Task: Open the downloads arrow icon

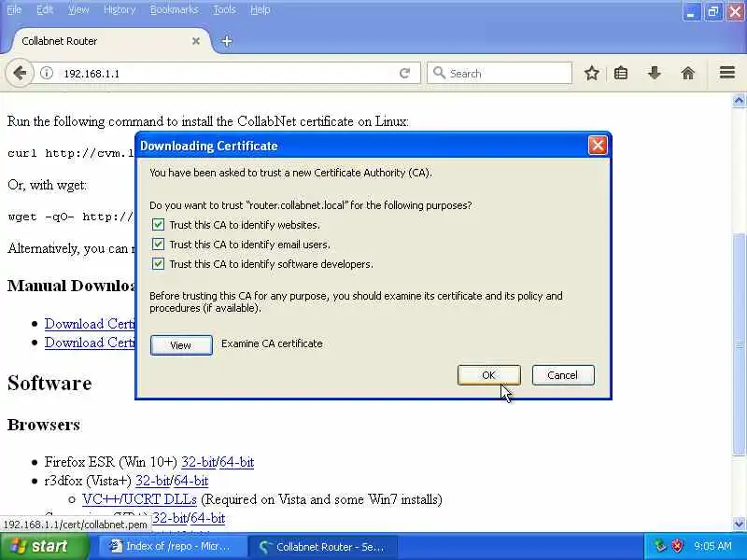Action: pos(655,74)
